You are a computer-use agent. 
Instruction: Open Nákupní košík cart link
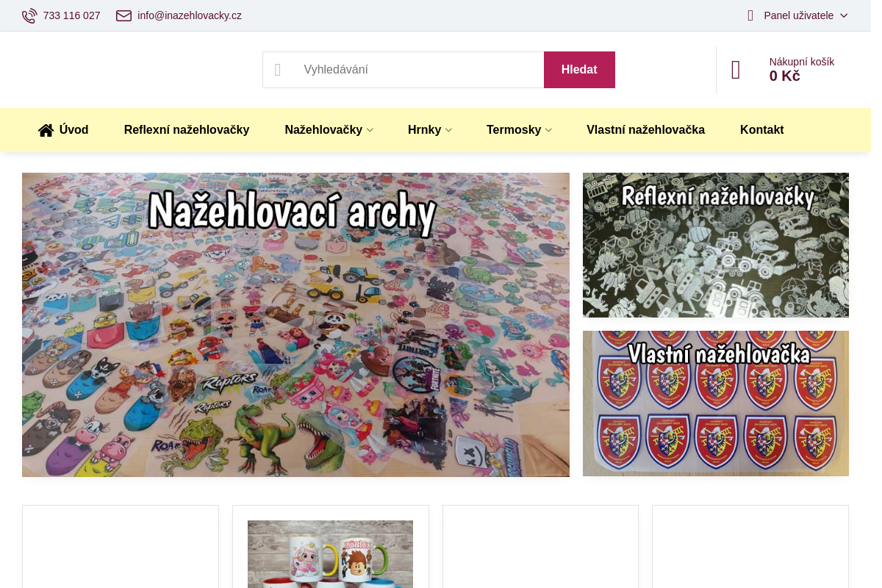coord(801,62)
